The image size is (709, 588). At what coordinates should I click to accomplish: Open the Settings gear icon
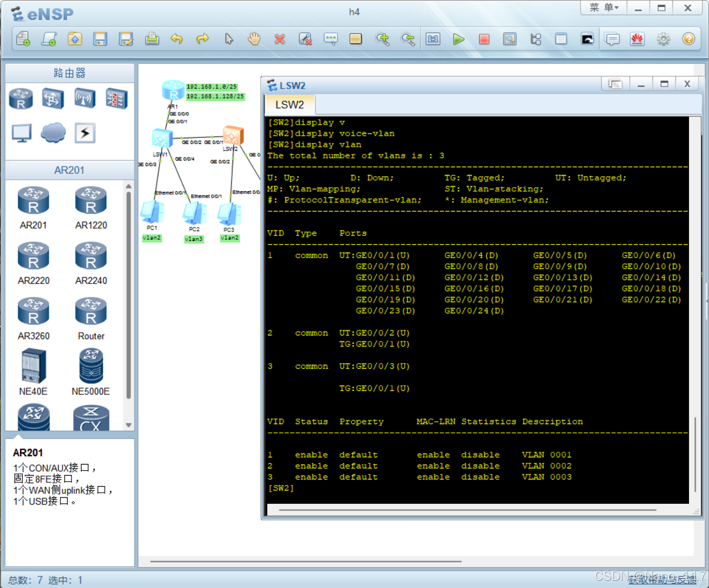[663, 39]
